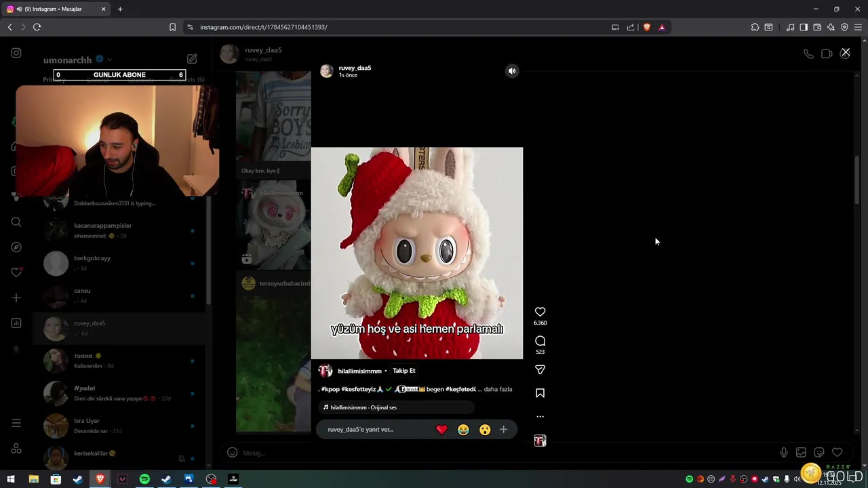The height and width of the screenshot is (488, 868).
Task: Select the Instagram • Mesajlar tab
Action: click(56, 9)
